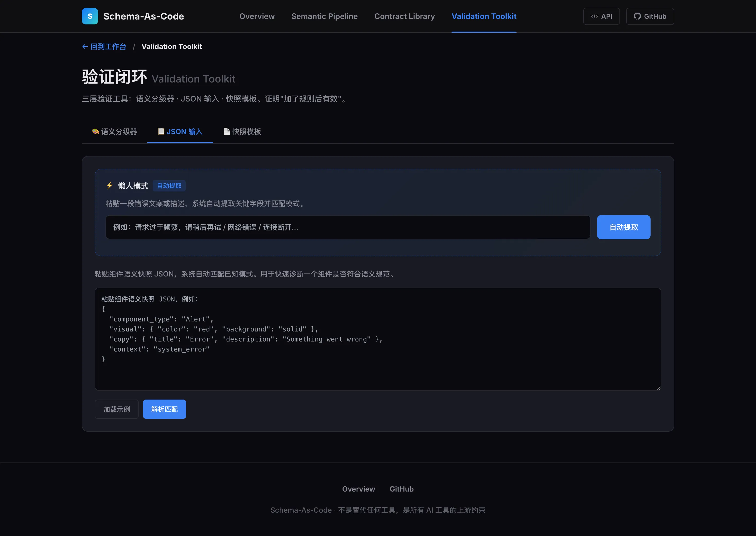Select the JSON 输入 tab
Screen dimensions: 756x536
coord(180,132)
